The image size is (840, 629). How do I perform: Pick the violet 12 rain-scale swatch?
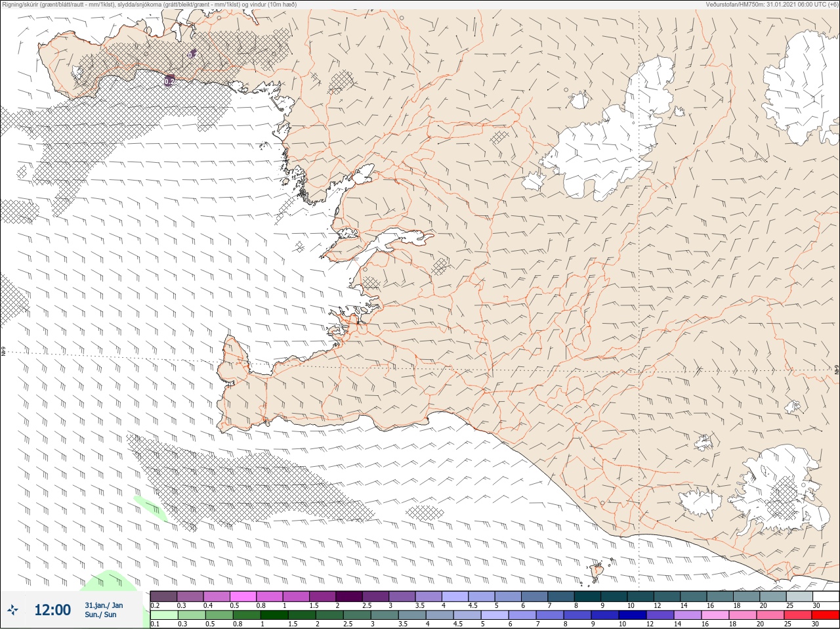point(660,615)
